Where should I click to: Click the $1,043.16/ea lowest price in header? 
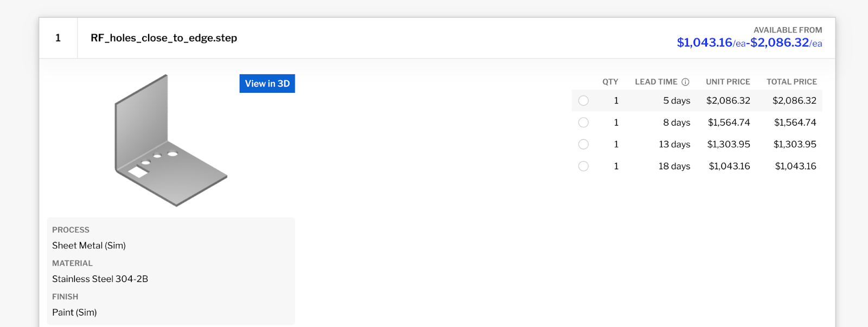click(x=711, y=42)
